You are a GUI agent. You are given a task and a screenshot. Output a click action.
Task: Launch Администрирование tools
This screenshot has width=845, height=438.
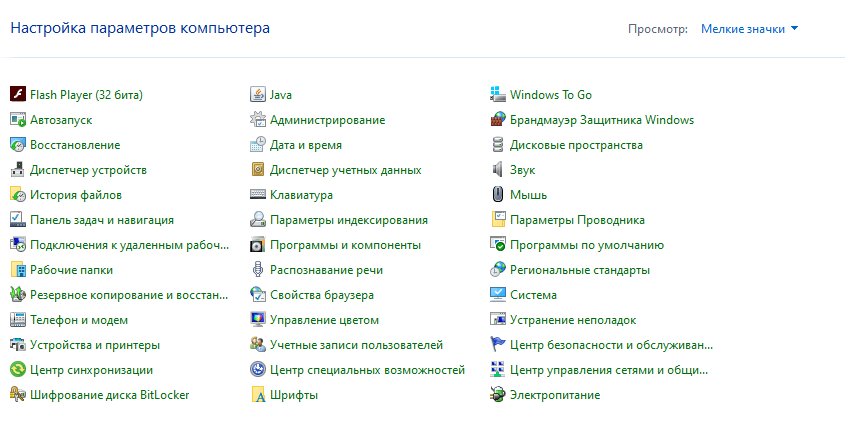327,120
